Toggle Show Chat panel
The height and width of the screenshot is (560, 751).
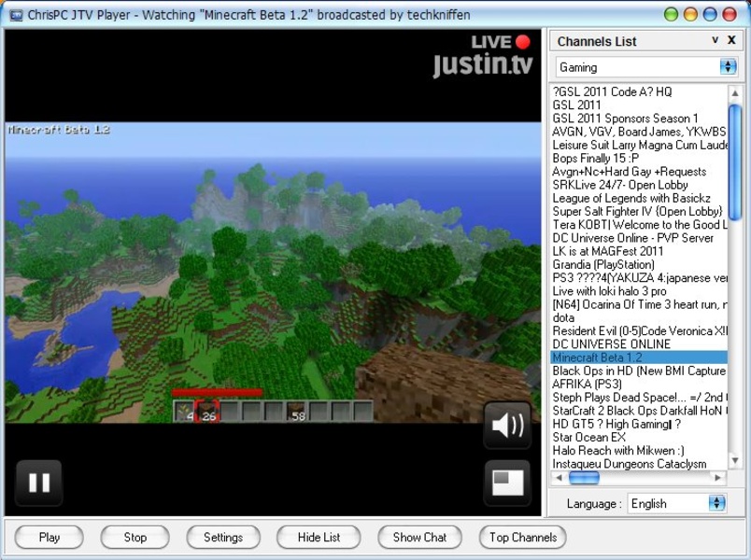[419, 537]
